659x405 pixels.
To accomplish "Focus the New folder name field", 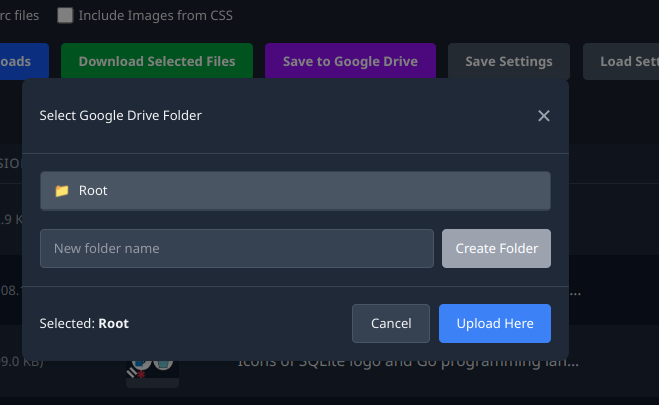I will tap(237, 248).
